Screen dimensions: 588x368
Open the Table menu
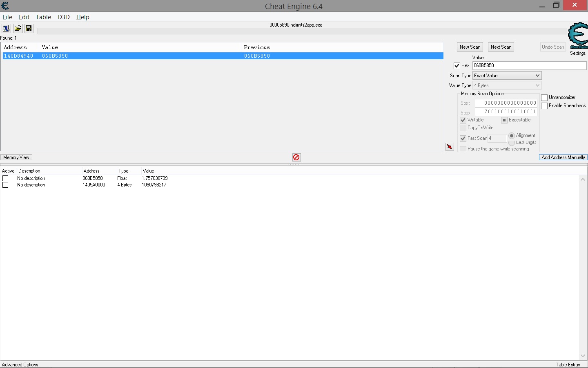coord(43,17)
